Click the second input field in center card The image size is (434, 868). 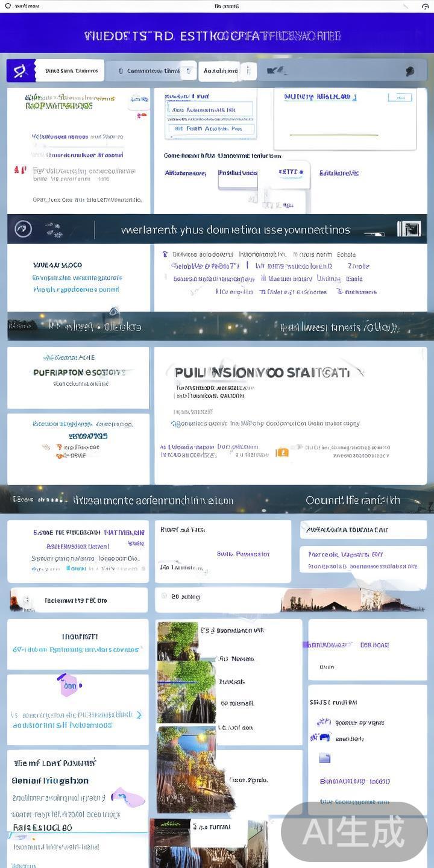click(210, 129)
